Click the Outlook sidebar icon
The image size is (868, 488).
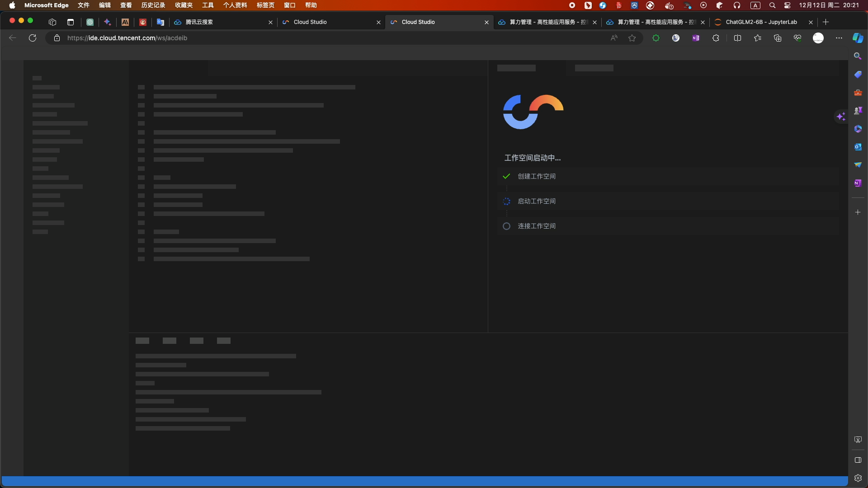(x=858, y=147)
